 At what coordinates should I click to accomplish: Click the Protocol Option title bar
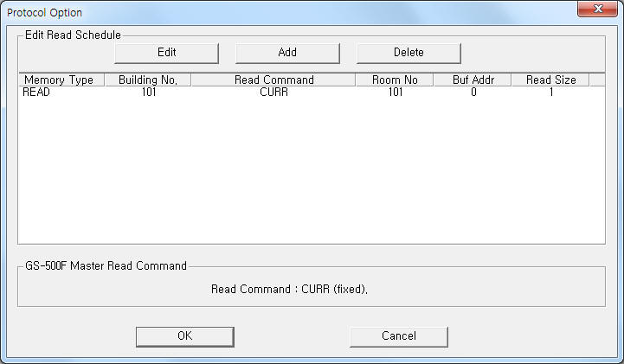coord(260,11)
